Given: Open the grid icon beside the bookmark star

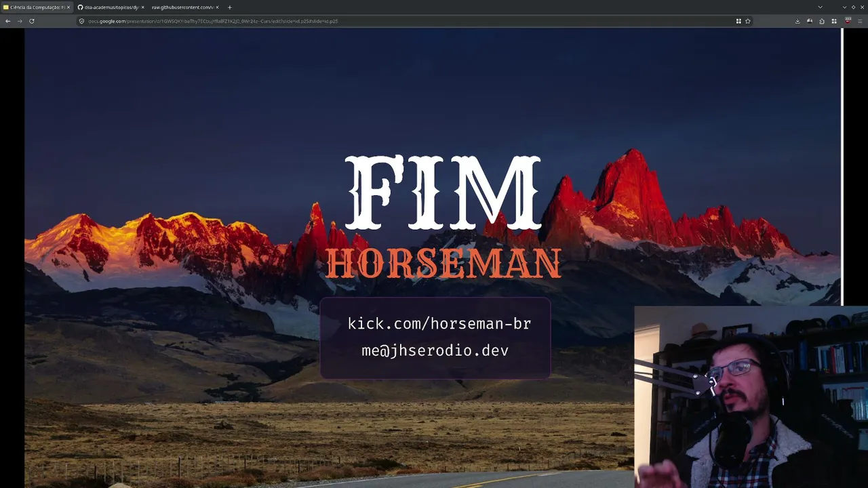Looking at the screenshot, I should tap(738, 21).
